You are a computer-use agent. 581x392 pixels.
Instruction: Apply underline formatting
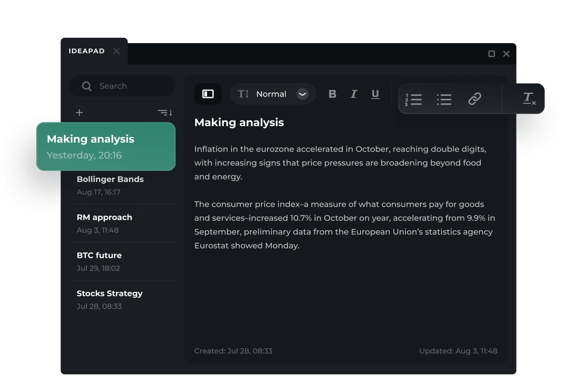(x=375, y=94)
